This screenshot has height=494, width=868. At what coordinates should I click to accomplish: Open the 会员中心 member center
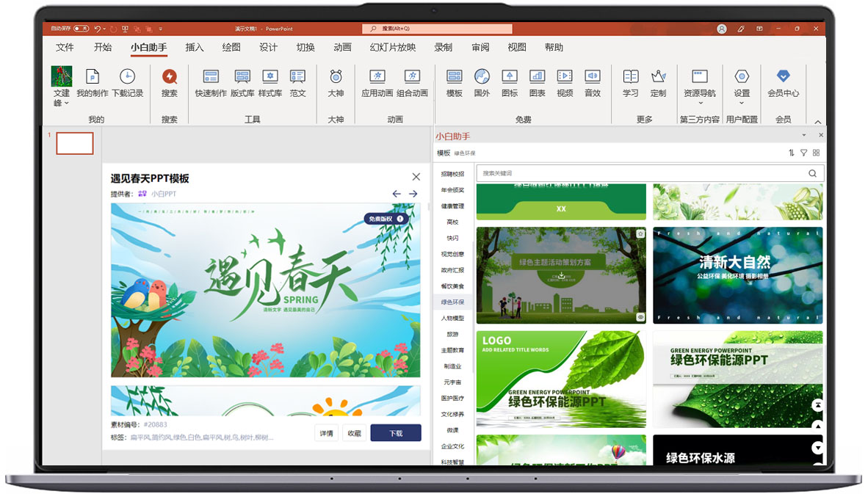[783, 77]
